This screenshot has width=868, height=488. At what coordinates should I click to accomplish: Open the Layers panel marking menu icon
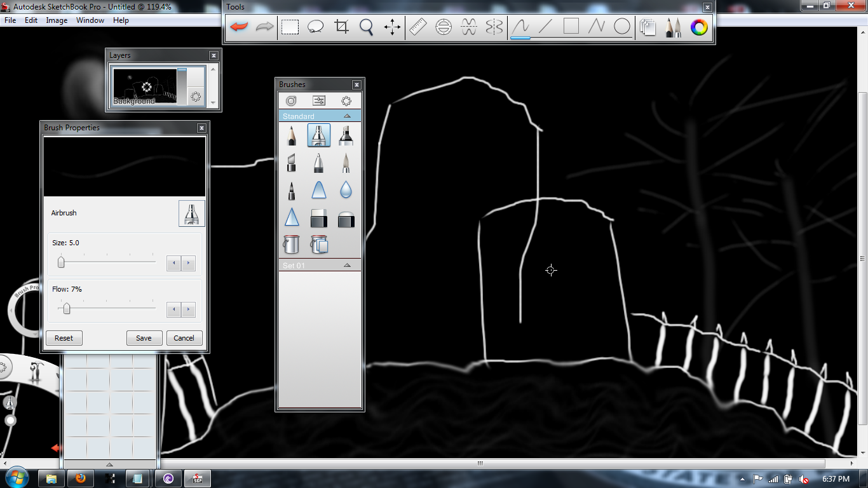tap(196, 97)
